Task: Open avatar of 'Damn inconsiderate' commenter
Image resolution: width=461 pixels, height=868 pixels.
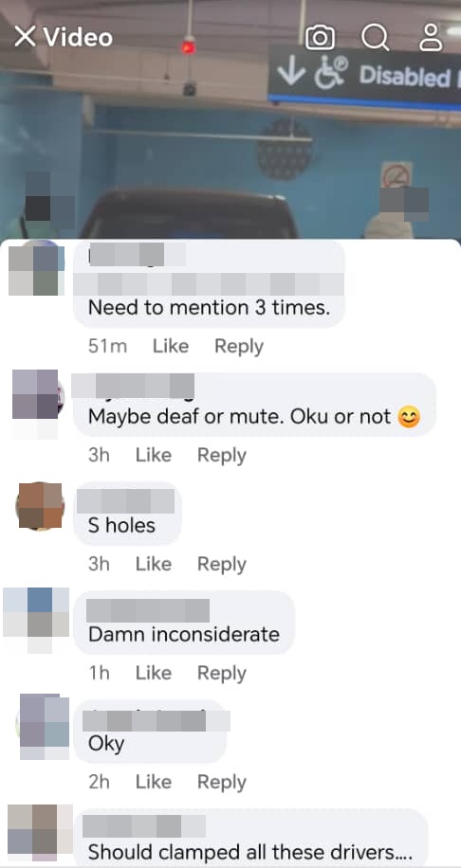Action: (37, 620)
